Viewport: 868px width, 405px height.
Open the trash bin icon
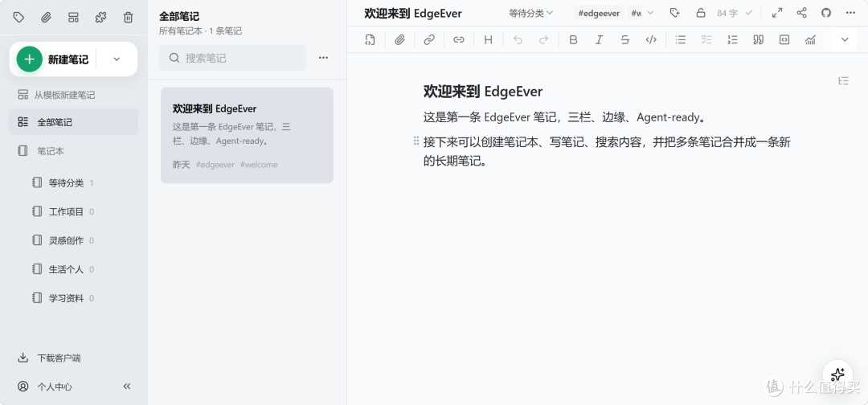pyautogui.click(x=128, y=17)
